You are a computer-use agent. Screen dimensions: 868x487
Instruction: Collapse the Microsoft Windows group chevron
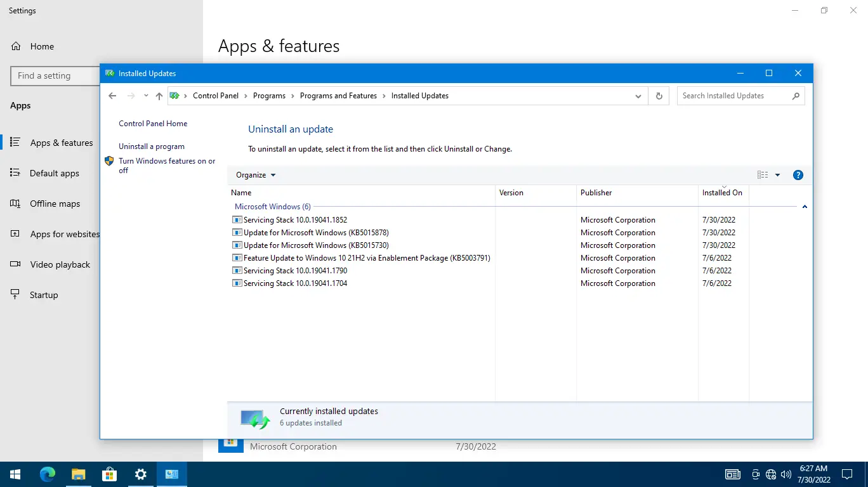[x=805, y=207]
